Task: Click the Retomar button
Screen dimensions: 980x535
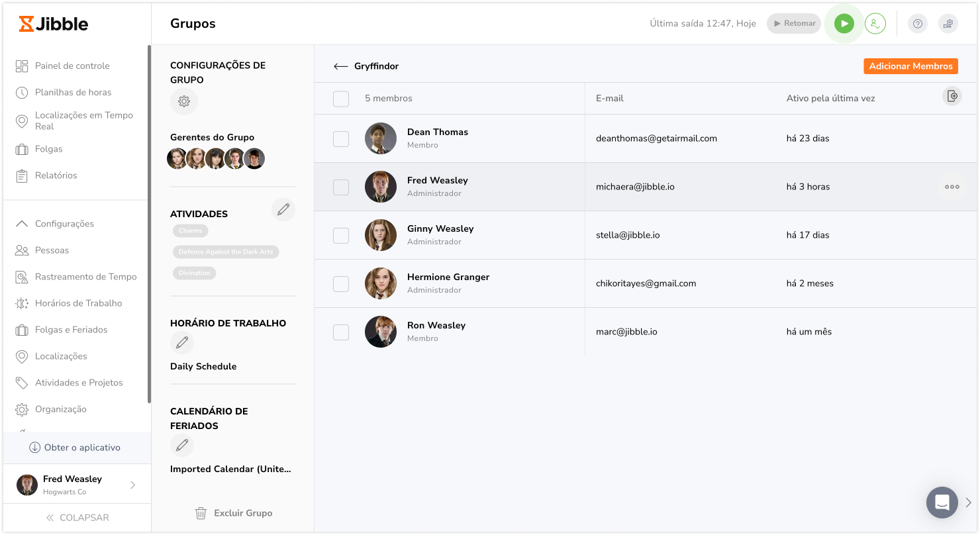Action: (x=794, y=24)
